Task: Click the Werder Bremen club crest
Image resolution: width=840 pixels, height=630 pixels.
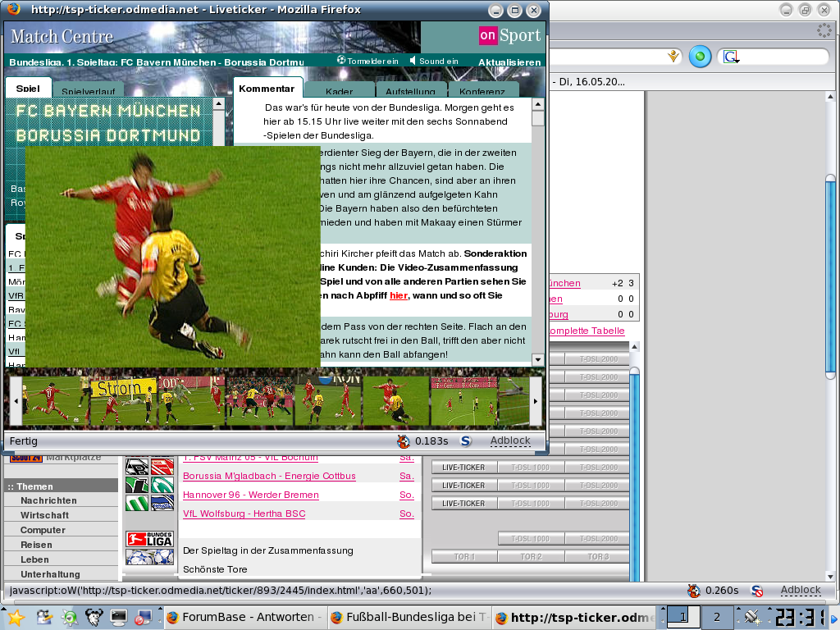Action: click(x=162, y=485)
